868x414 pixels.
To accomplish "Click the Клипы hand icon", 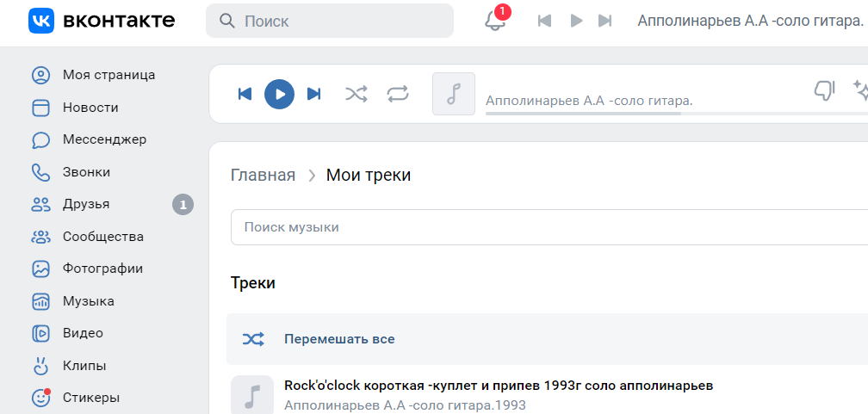I will (41, 365).
